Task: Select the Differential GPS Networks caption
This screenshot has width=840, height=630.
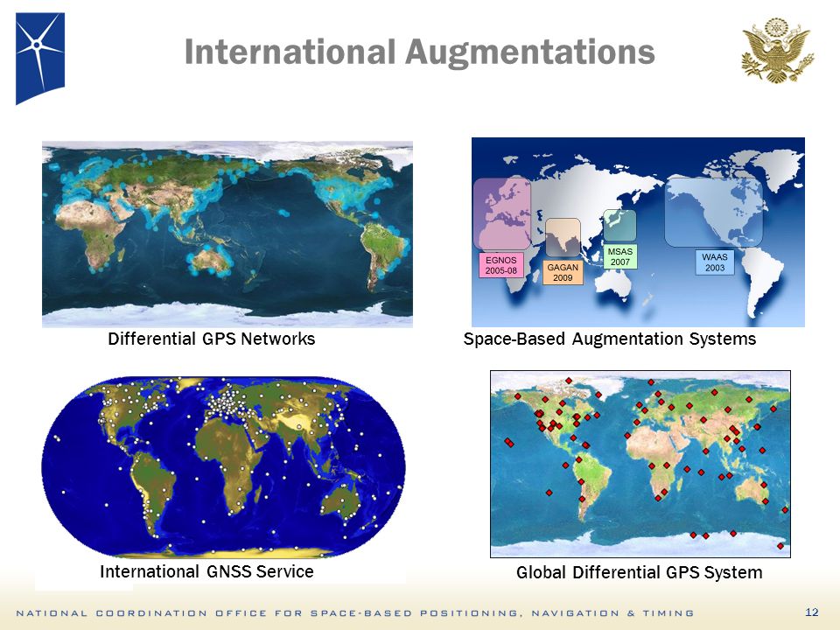Action: (212, 339)
